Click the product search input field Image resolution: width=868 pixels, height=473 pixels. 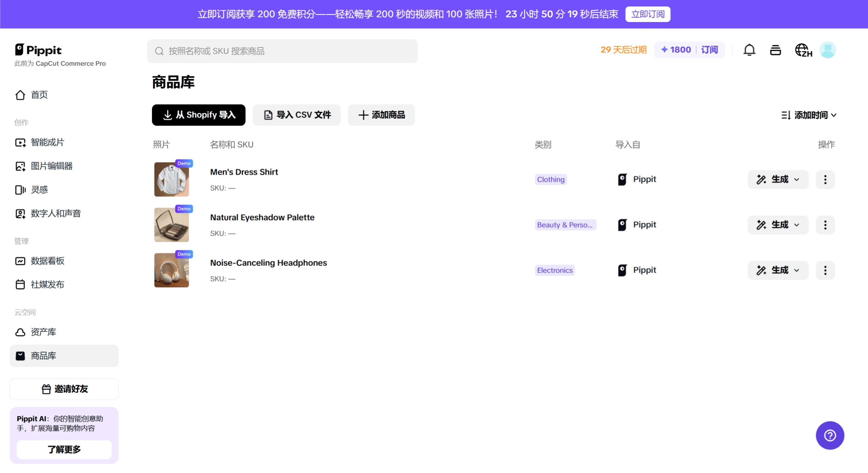[282, 51]
